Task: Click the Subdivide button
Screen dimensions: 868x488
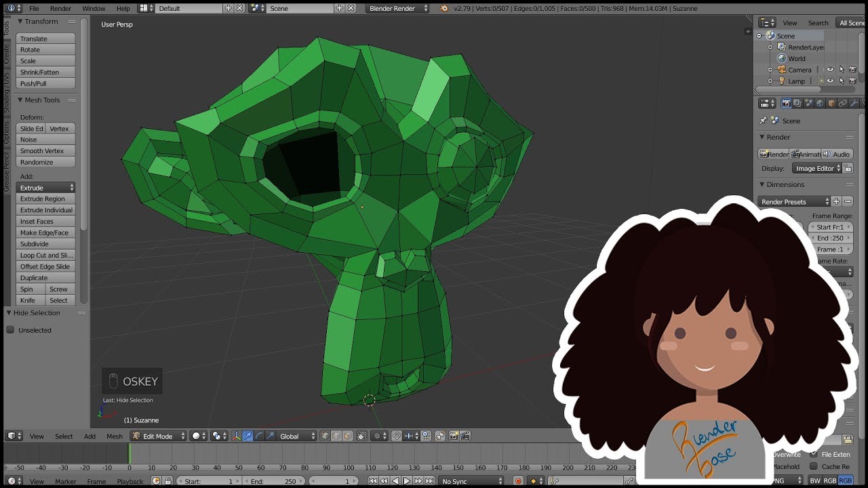Action: [x=45, y=244]
